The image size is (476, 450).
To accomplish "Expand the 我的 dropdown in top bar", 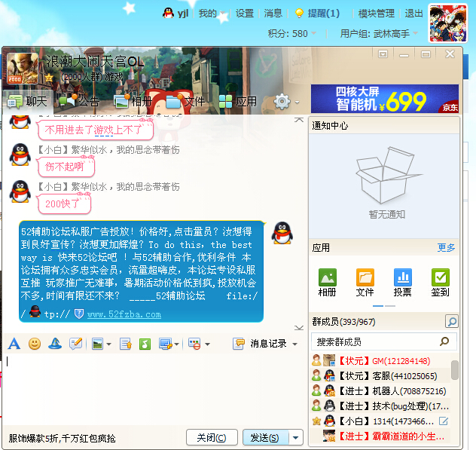I will click(x=223, y=14).
